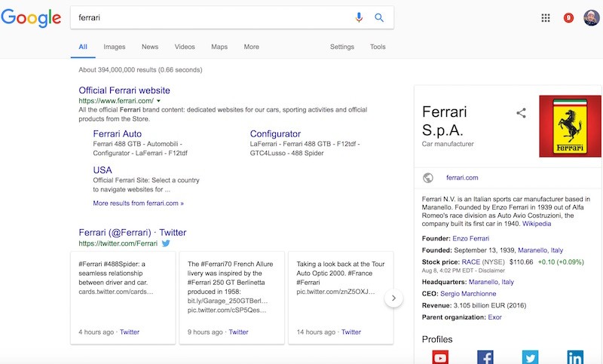
Task: Click the stock price Disclaimer link
Action: (491, 271)
